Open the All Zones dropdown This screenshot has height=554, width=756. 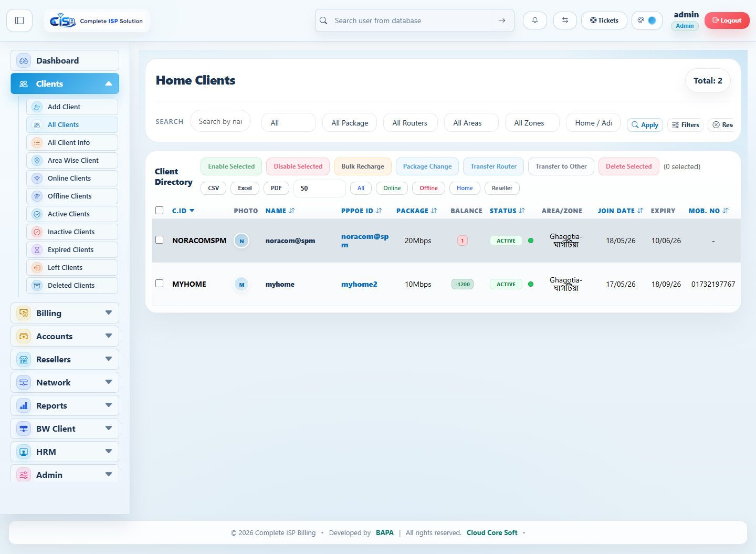pos(532,123)
